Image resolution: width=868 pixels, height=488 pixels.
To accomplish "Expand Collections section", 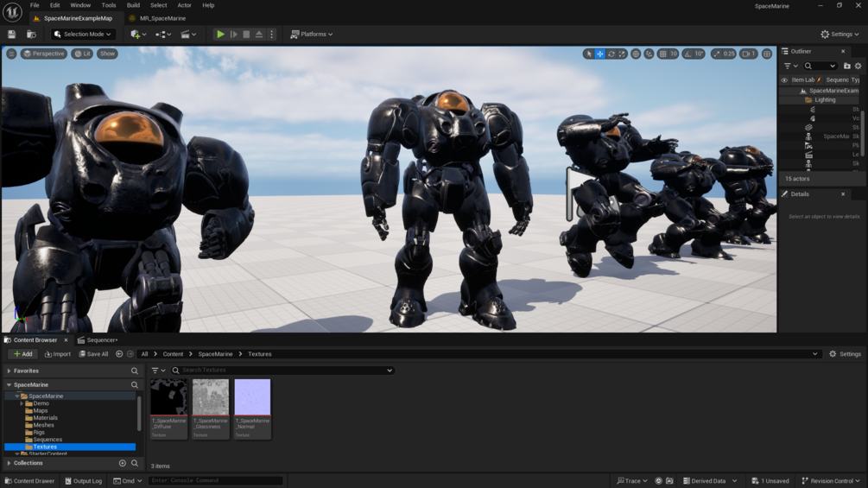I will pos(9,463).
